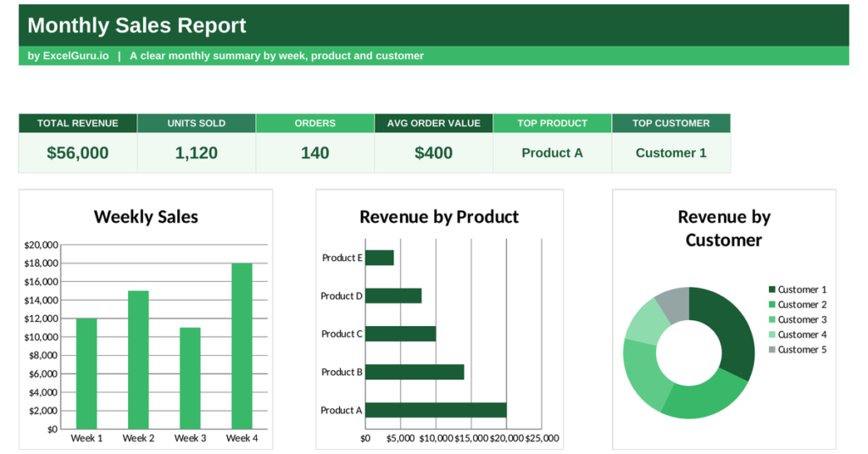This screenshot has height=454, width=868.
Task: Select the AVG ORDER VALUE header cell
Action: 433,124
